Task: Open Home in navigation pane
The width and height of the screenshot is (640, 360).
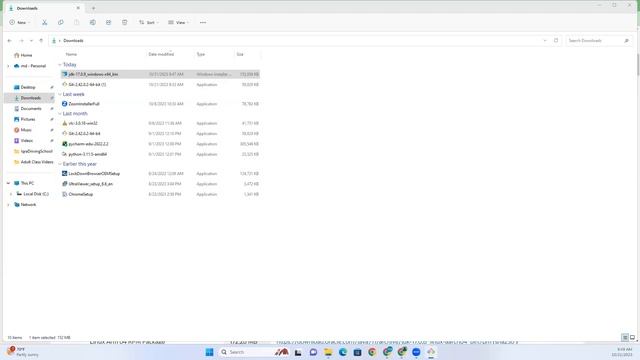Action: click(27, 55)
